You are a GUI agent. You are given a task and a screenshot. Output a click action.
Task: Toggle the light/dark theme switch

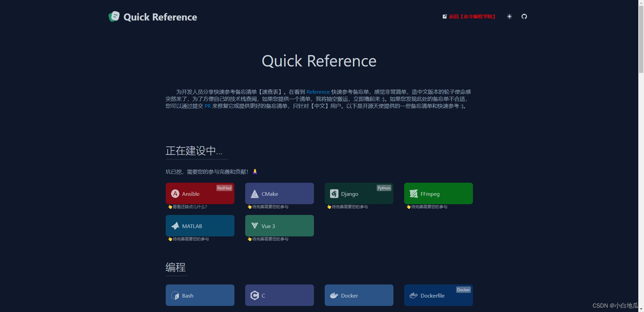509,16
